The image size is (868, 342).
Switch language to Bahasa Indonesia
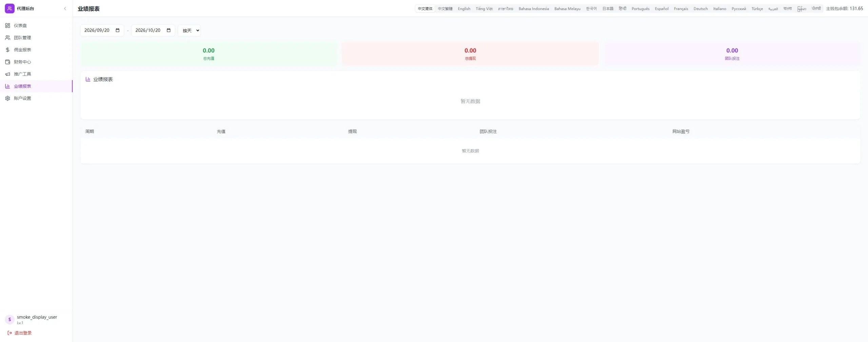point(533,8)
